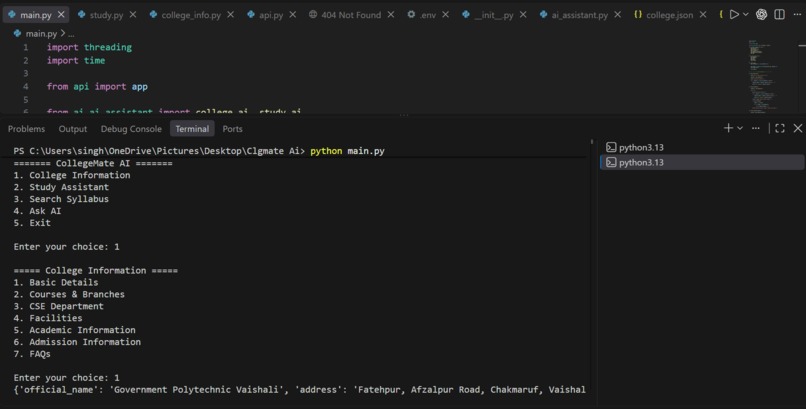Expand the breadcrumb ellipsis after main.py
Image resolution: width=806 pixels, height=409 pixels.
(71, 34)
